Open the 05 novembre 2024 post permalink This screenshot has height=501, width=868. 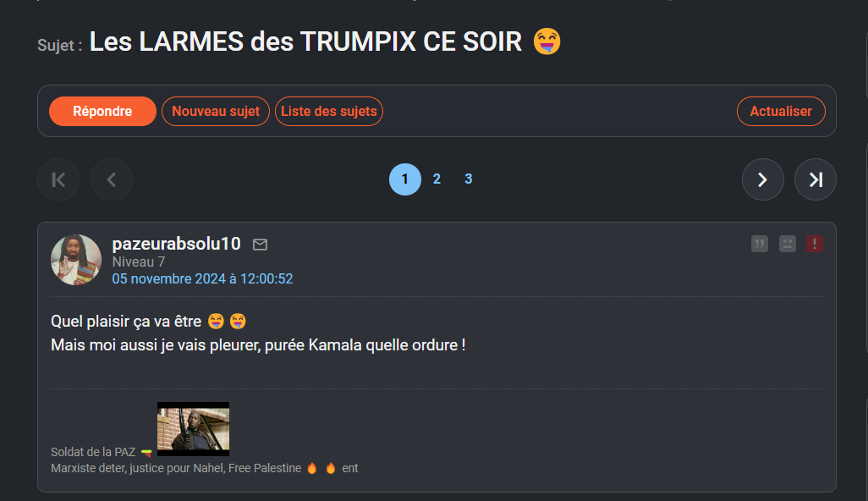[x=202, y=278]
